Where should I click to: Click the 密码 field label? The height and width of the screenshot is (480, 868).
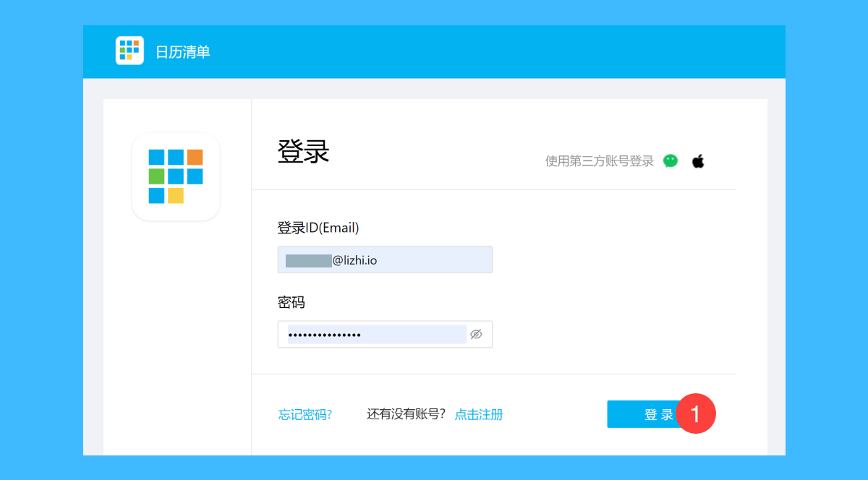pos(291,302)
